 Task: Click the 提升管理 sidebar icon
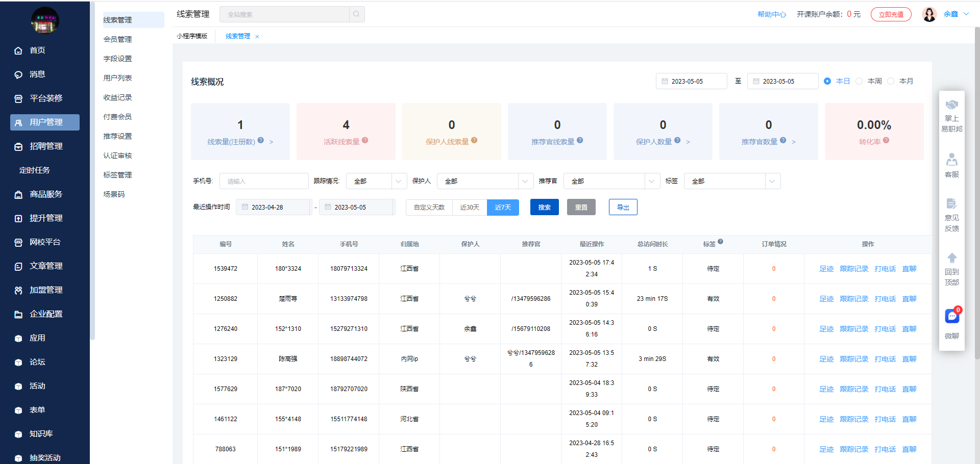[x=18, y=218]
